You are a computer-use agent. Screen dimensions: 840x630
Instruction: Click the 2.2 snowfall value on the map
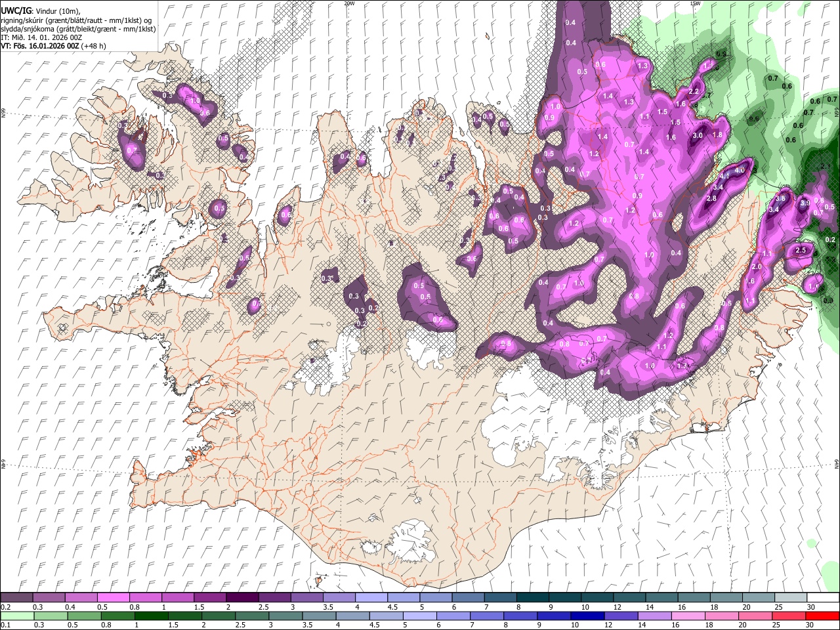pyautogui.click(x=694, y=92)
